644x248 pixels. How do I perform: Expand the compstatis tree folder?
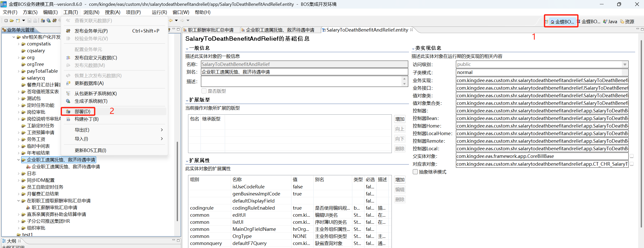(x=18, y=44)
